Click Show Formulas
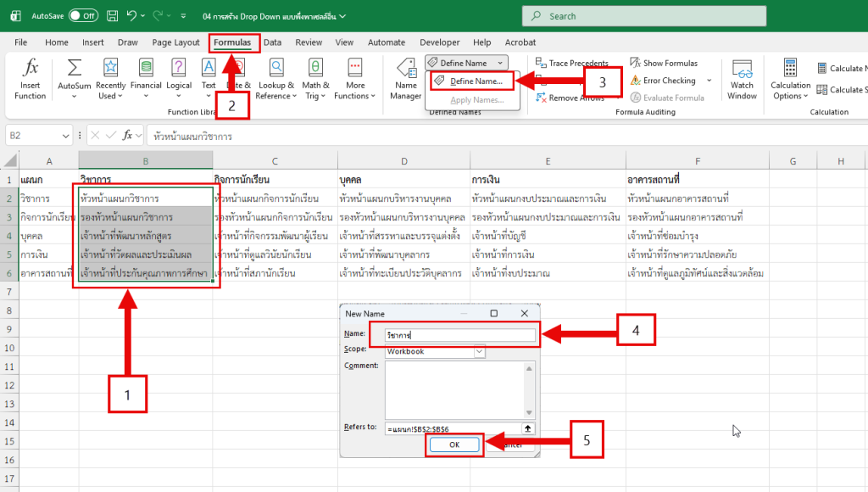Screen dimensions: 868x492 (664, 63)
